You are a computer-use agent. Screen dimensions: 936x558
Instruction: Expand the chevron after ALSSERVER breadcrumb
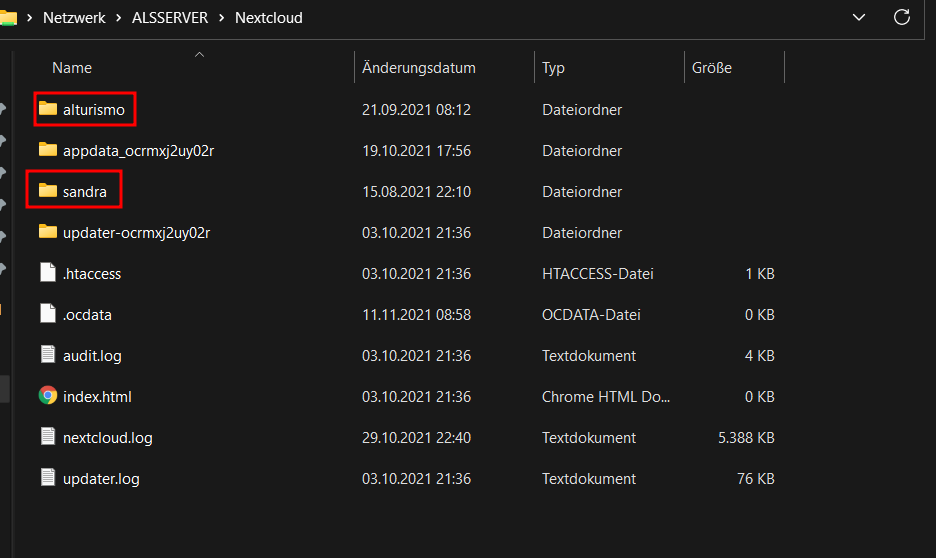pos(221,18)
